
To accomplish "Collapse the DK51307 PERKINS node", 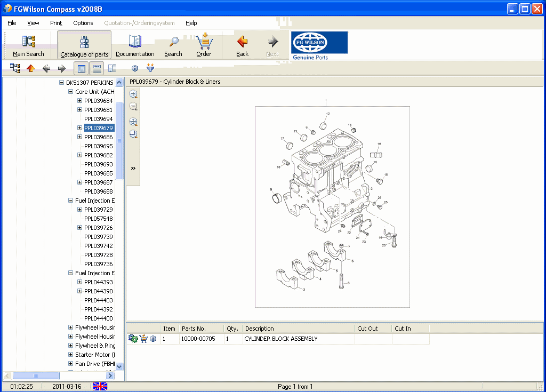I will click(62, 83).
